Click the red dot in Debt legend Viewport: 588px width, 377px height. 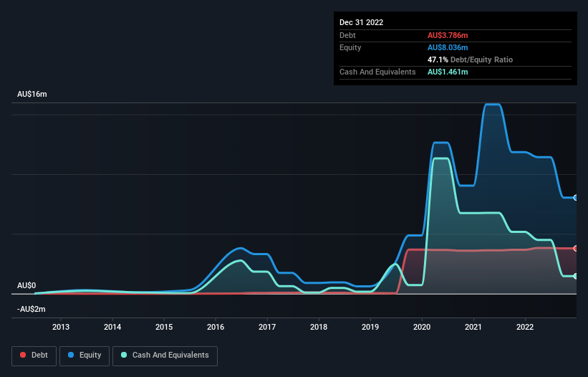click(23, 355)
